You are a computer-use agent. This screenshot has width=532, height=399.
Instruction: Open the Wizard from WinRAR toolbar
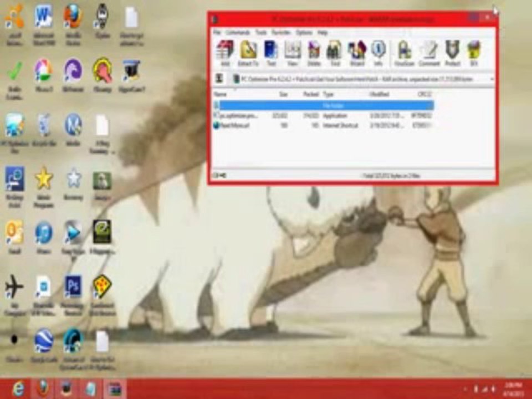(x=356, y=53)
